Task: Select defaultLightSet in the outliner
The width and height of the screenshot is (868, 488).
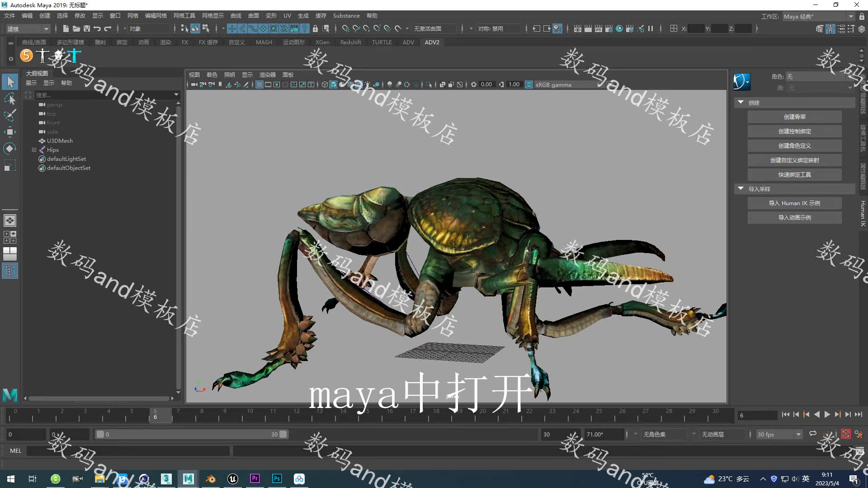Action: point(66,159)
